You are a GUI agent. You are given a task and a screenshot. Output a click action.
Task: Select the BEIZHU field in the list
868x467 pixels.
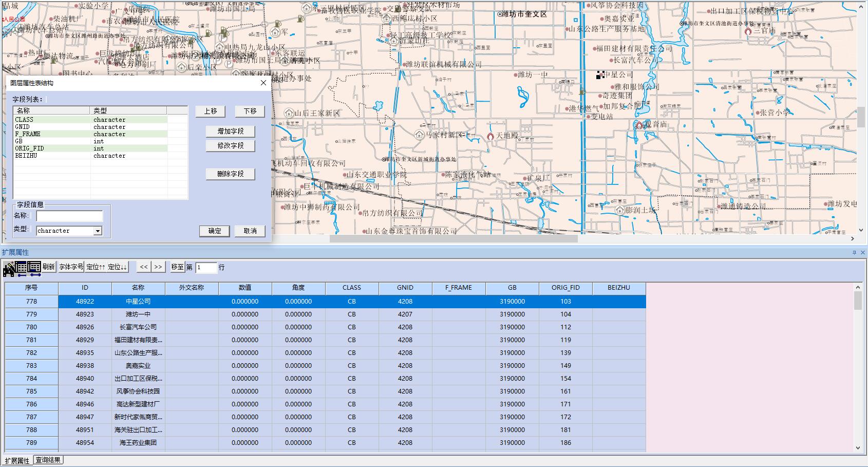pos(26,156)
